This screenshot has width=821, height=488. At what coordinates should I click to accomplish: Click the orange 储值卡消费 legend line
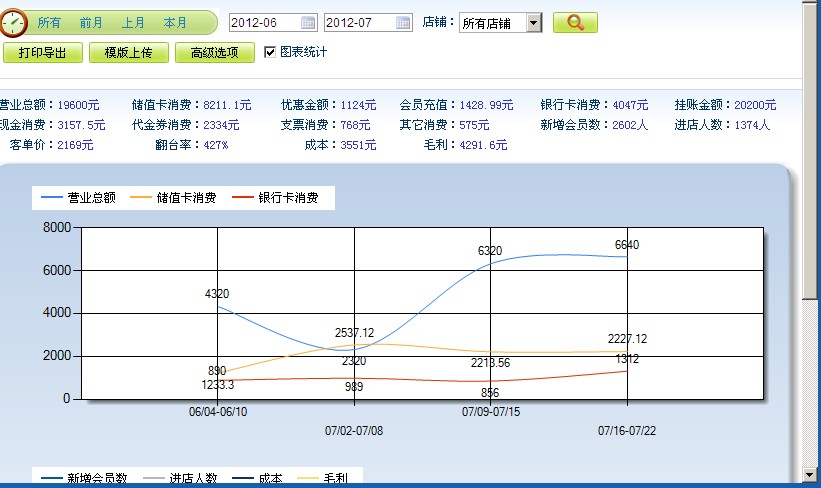(141, 198)
